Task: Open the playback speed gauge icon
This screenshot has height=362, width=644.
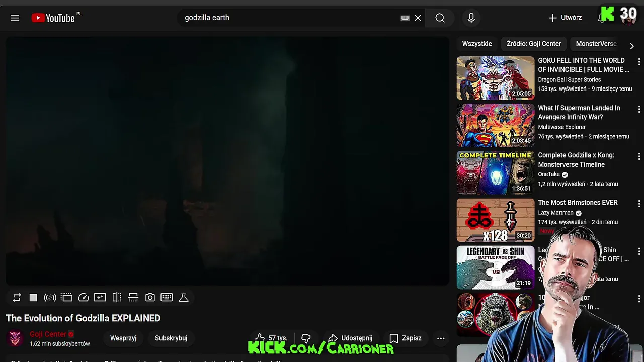Action: (84, 298)
